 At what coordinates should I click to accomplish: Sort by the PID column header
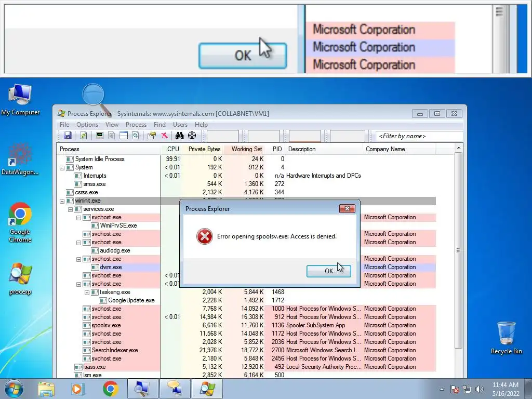275,149
